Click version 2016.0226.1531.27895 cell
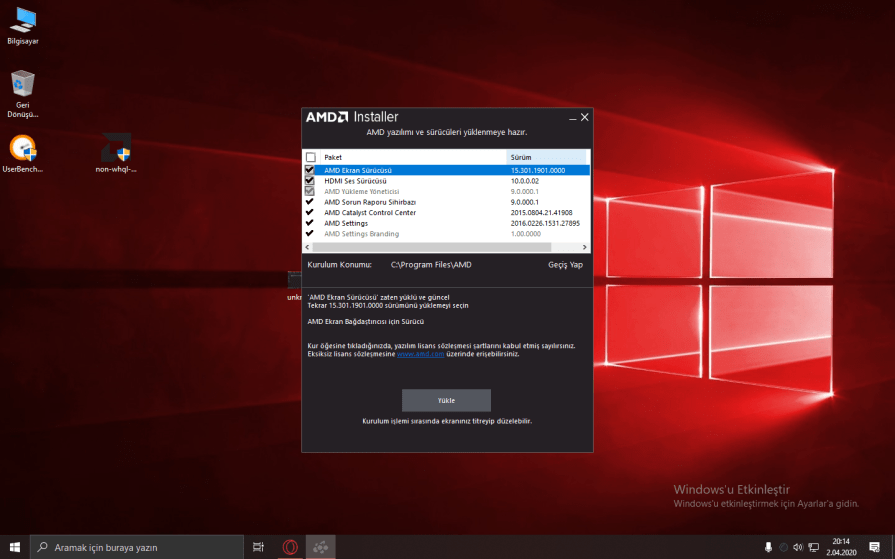Viewport: 895px width, 559px height. [x=545, y=223]
